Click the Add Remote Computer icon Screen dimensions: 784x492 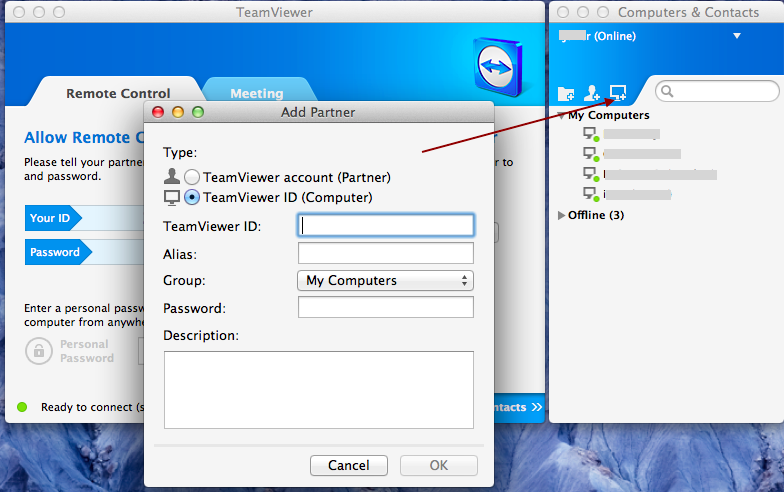click(x=618, y=92)
